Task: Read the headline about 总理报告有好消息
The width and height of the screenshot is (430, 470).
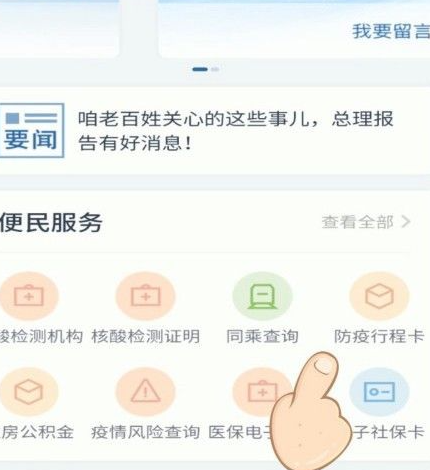Action: click(x=236, y=131)
